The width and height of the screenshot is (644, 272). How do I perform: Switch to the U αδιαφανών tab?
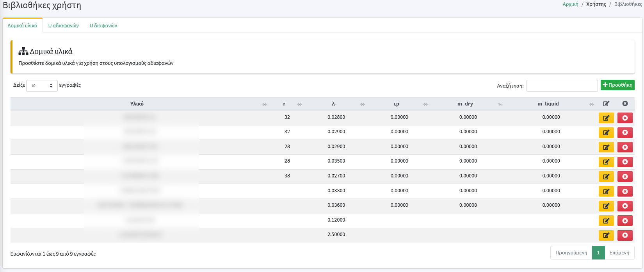click(64, 25)
